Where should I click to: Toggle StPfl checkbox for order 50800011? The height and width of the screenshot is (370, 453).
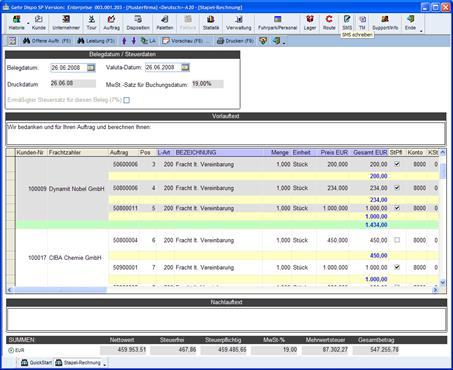click(x=397, y=208)
